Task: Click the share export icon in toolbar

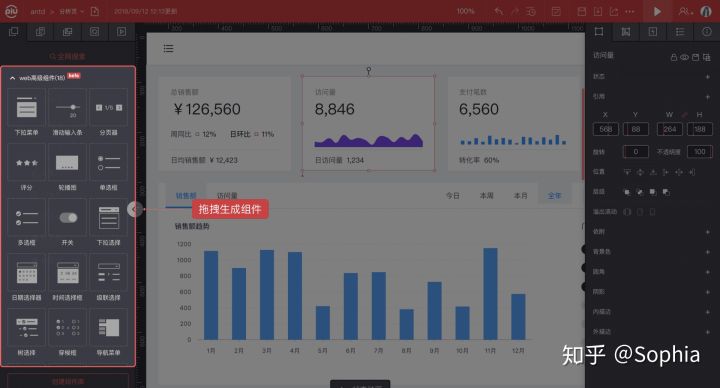Action: pyautogui.click(x=614, y=11)
